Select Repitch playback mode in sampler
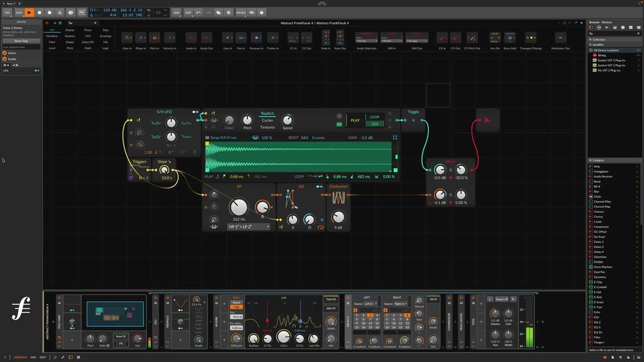Image resolution: width=644 pixels, height=362 pixels. click(x=267, y=114)
